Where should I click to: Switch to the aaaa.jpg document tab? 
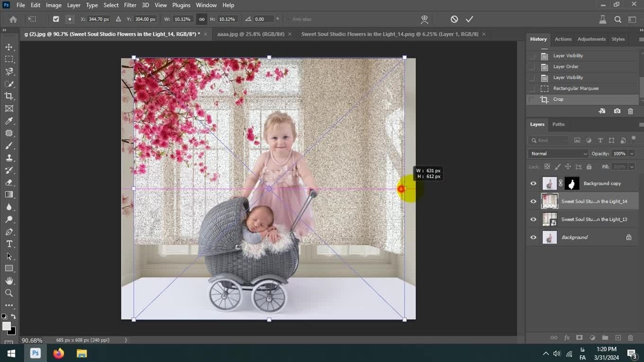tap(250, 34)
